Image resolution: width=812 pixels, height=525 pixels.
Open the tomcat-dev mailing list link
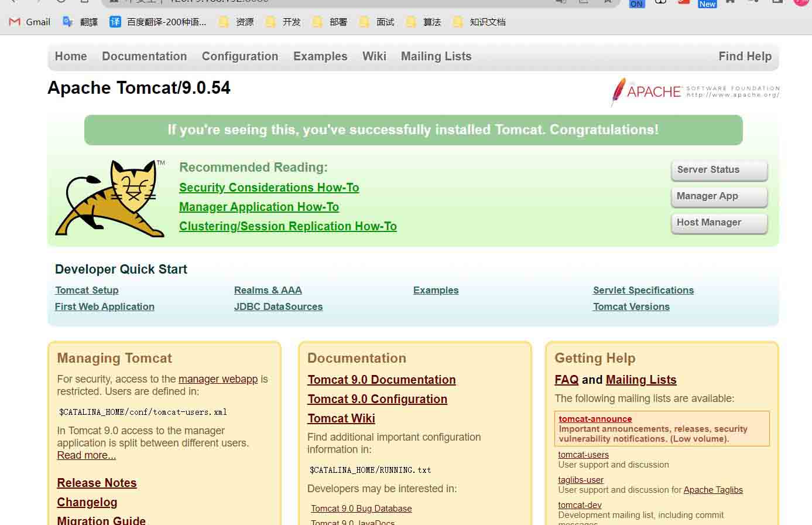click(x=580, y=505)
